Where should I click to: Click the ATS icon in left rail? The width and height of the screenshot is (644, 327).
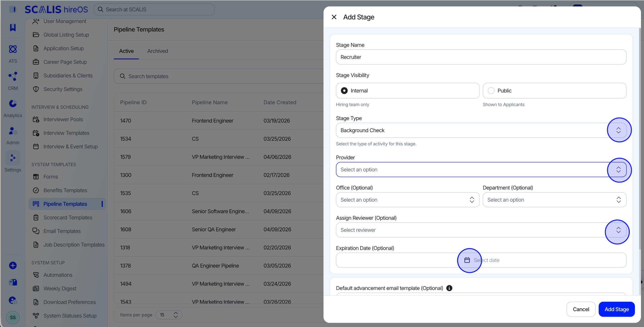pos(13,49)
